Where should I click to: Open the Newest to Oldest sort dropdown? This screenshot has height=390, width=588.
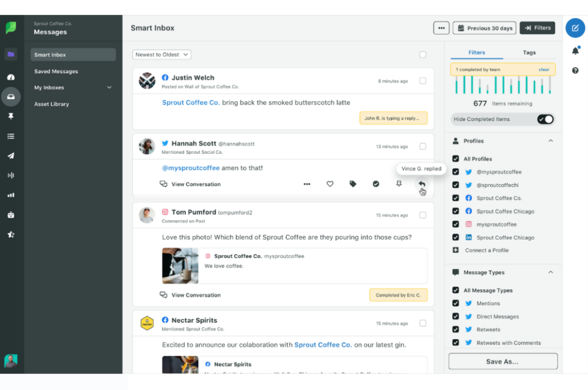(x=161, y=54)
